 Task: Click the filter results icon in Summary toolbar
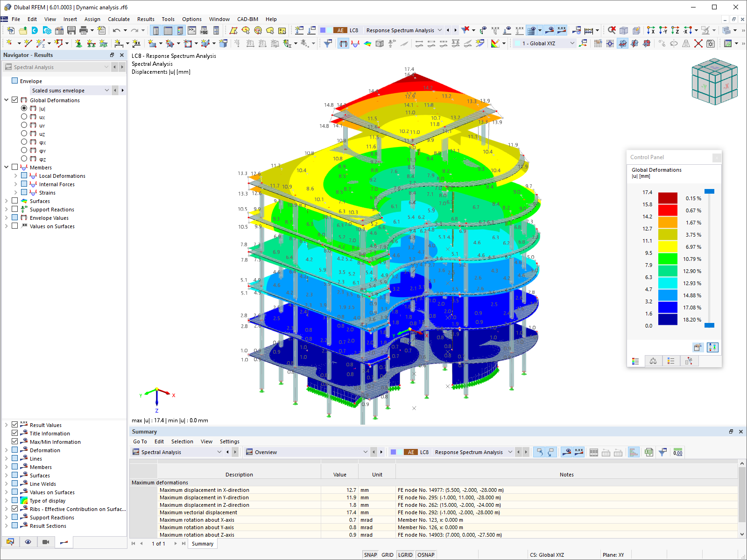tap(662, 452)
